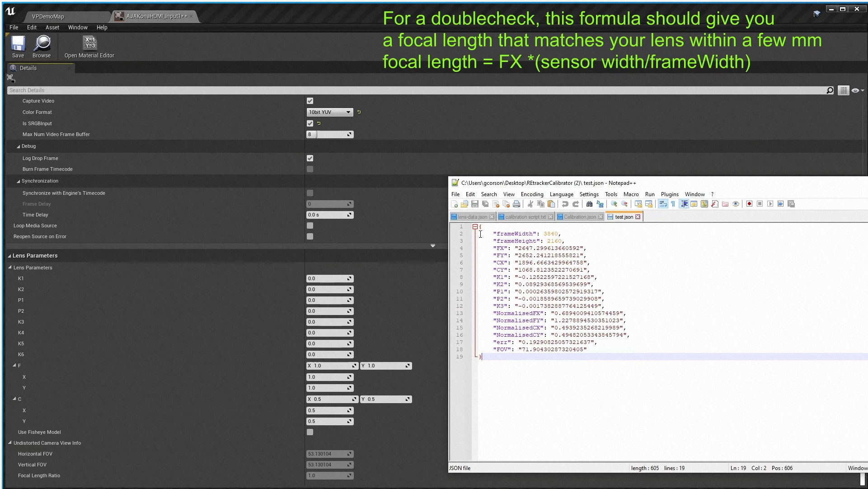The height and width of the screenshot is (489, 868).
Task: Enable Burn Frame Timecode checkbox
Action: (x=310, y=169)
